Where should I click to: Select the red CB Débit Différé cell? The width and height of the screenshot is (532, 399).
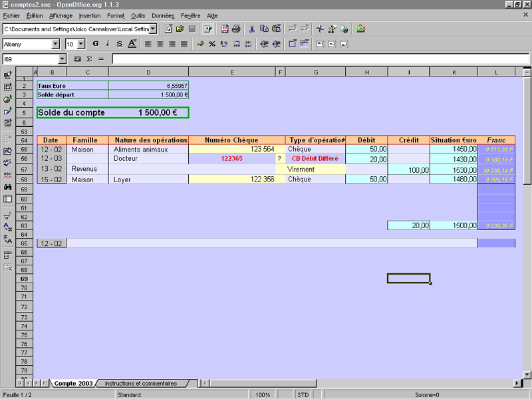315,158
